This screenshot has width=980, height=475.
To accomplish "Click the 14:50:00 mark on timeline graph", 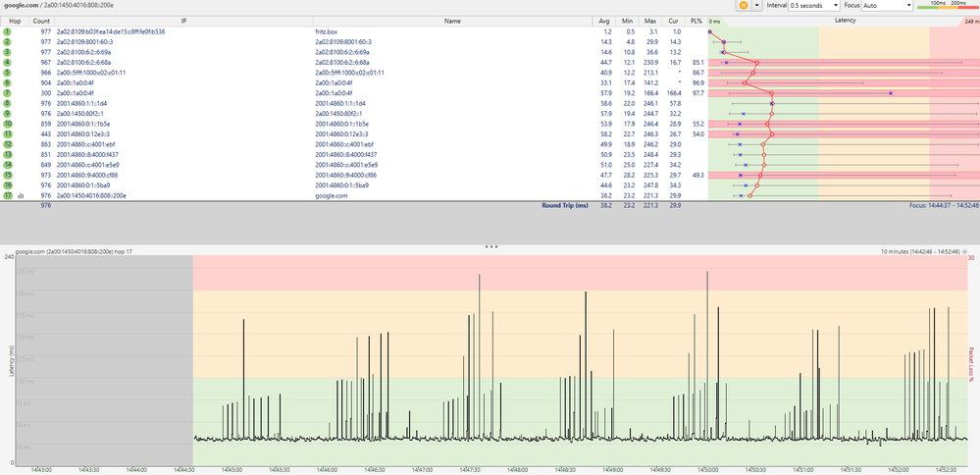I will click(706, 470).
